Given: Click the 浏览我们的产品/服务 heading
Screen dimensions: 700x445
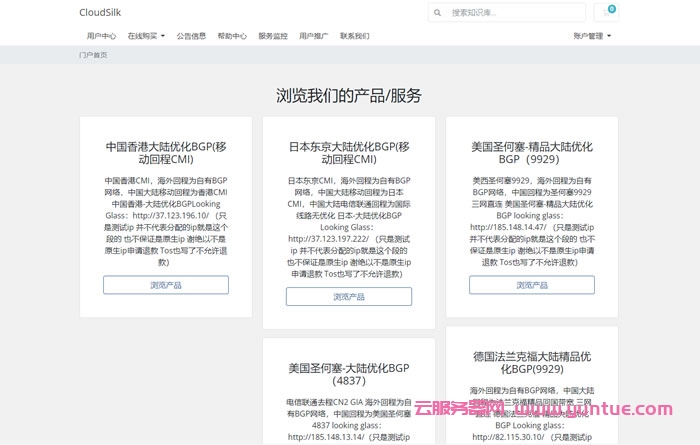Looking at the screenshot, I should tap(349, 96).
